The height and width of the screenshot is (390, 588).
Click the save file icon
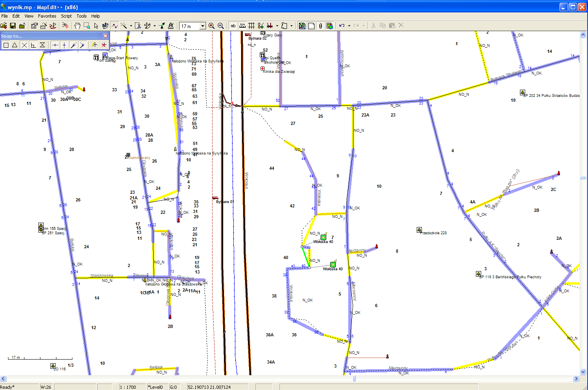pyautogui.click(x=13, y=26)
